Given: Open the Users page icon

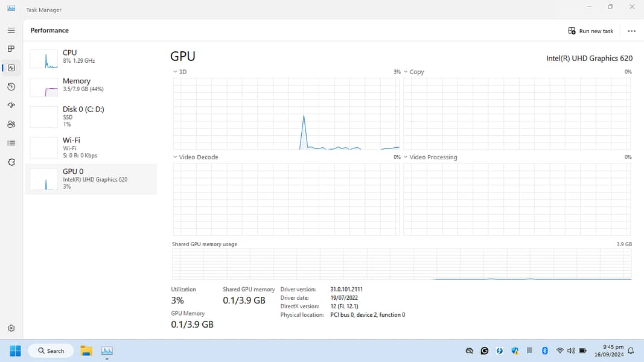Looking at the screenshot, I should pos(11,124).
